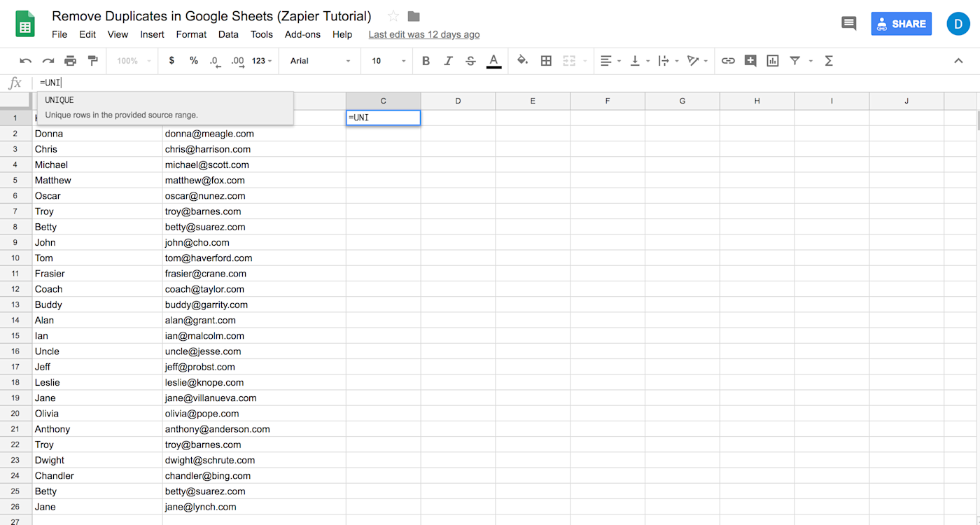Open the fill color picker
Screen dimensions: 980x525
point(522,61)
